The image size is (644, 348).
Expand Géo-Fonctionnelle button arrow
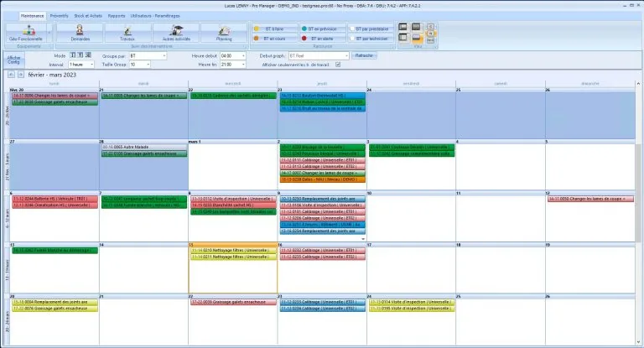click(x=49, y=33)
